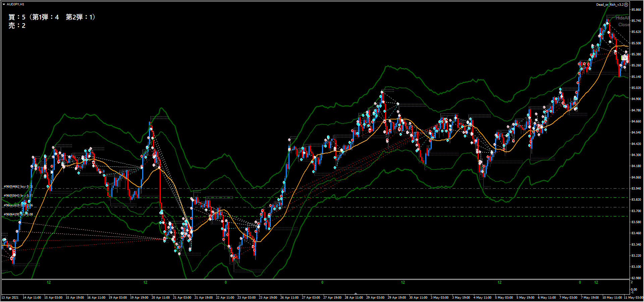Click the 20 Apr 11:00 time label
This screenshot has width=644, height=302.
[161, 298]
